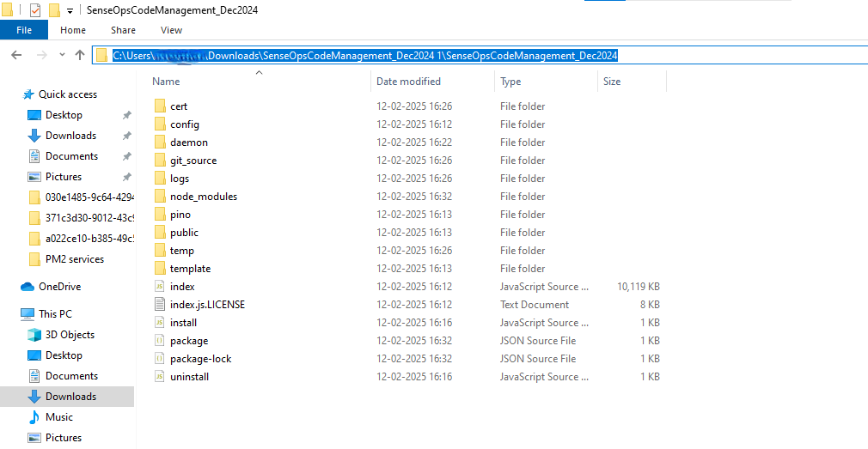868x449 pixels.
Task: Sort by Date modified column header
Action: tap(408, 82)
